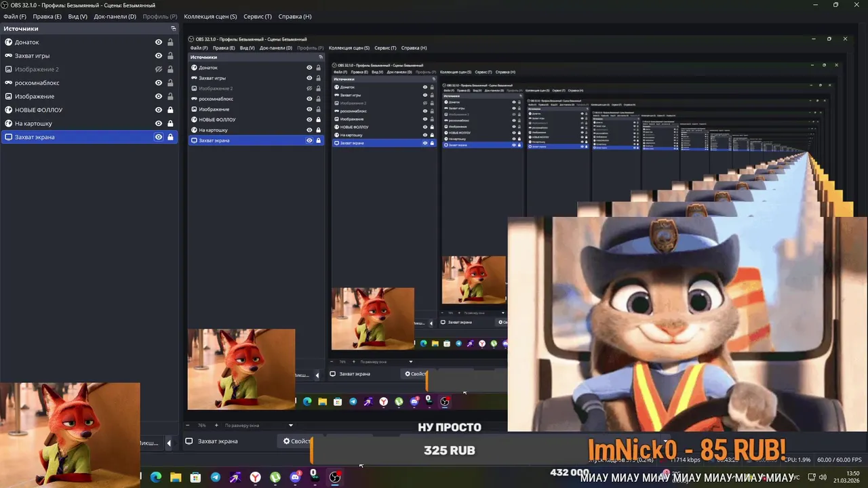Click the monitor icon of Захват экрана source
This screenshot has height=488, width=868.
click(8, 137)
